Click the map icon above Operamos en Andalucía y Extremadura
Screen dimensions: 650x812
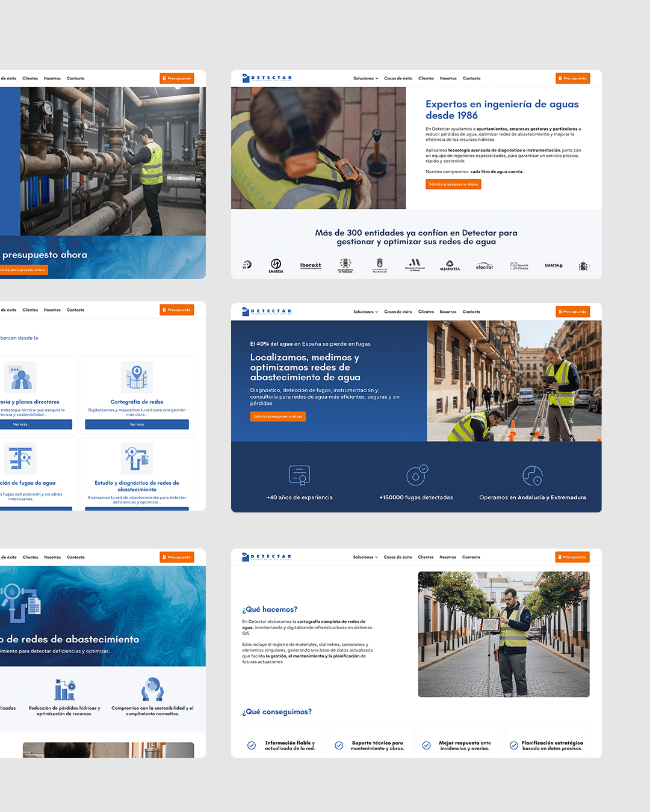pos(533,475)
